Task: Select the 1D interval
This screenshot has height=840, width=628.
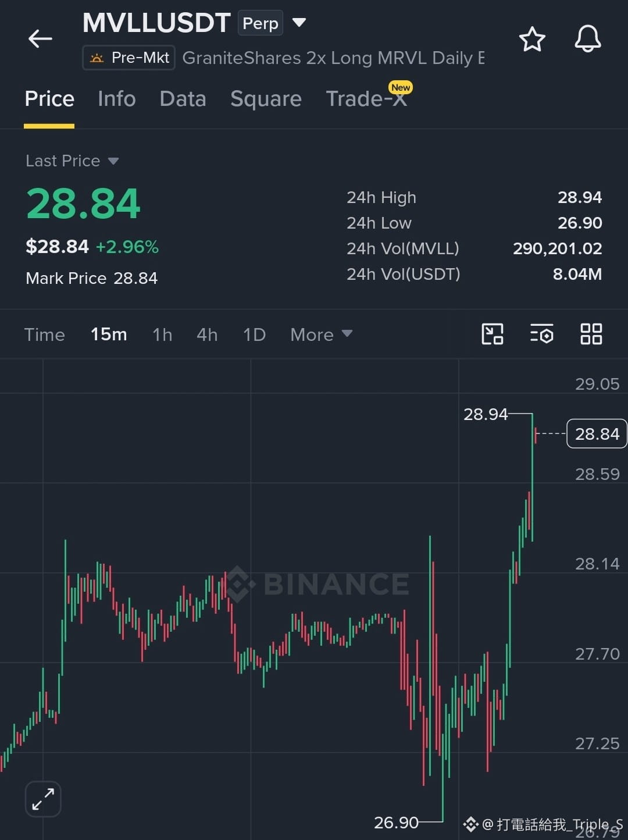Action: (254, 334)
